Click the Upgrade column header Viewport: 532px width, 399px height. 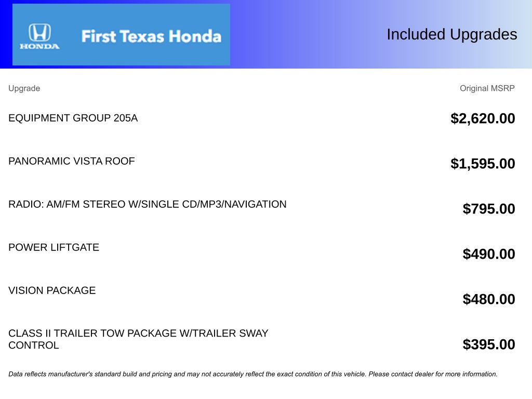click(24, 88)
